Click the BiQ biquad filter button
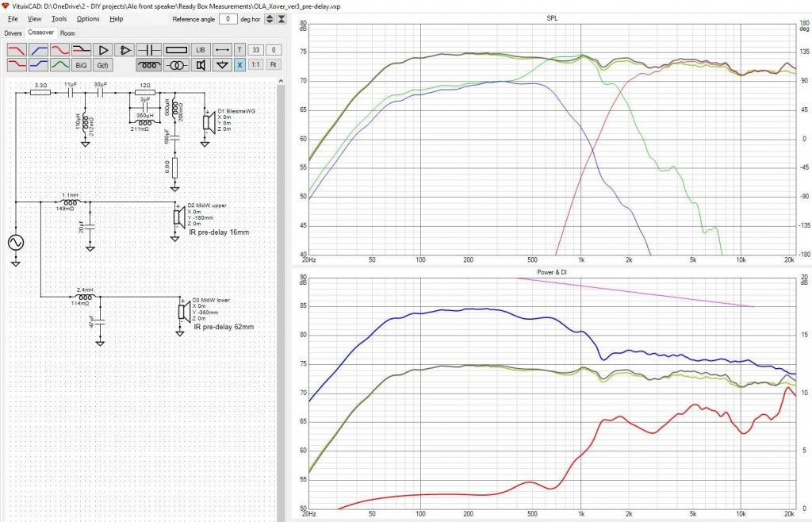 click(82, 65)
